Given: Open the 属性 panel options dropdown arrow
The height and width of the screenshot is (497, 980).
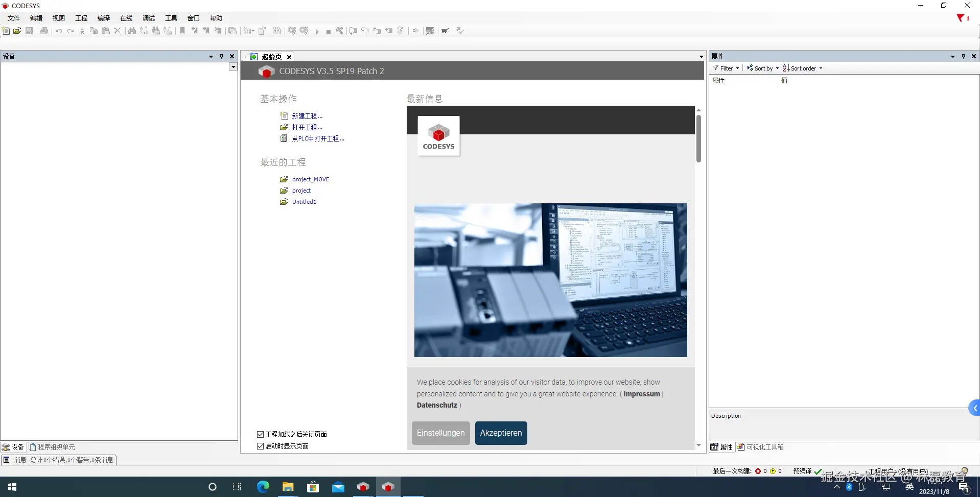Looking at the screenshot, I should tap(952, 56).
